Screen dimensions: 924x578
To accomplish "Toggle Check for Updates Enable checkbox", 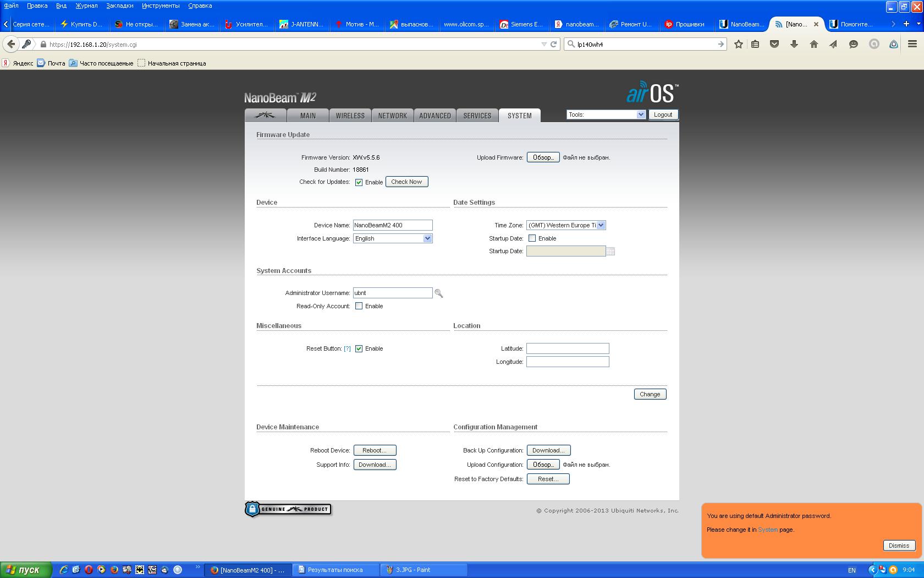I will pyautogui.click(x=359, y=182).
